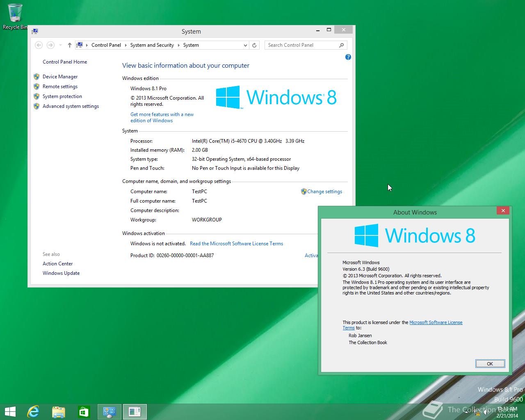Click the Forward arrow in System window

50,45
